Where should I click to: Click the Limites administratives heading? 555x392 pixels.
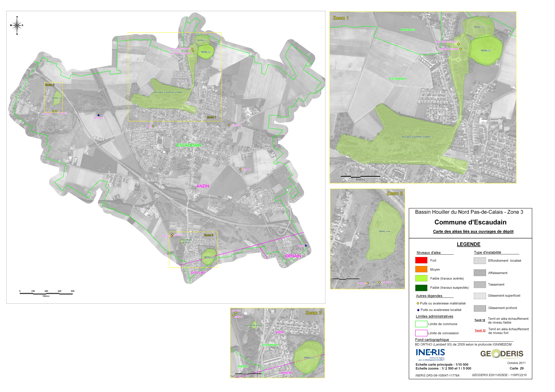click(x=434, y=316)
